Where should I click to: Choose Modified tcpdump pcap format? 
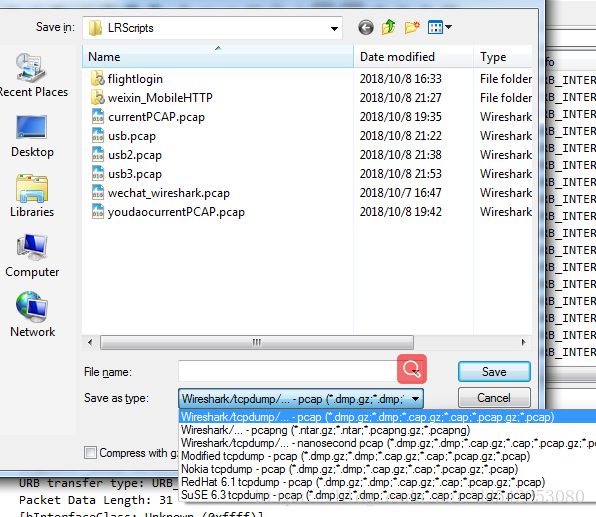click(x=387, y=456)
